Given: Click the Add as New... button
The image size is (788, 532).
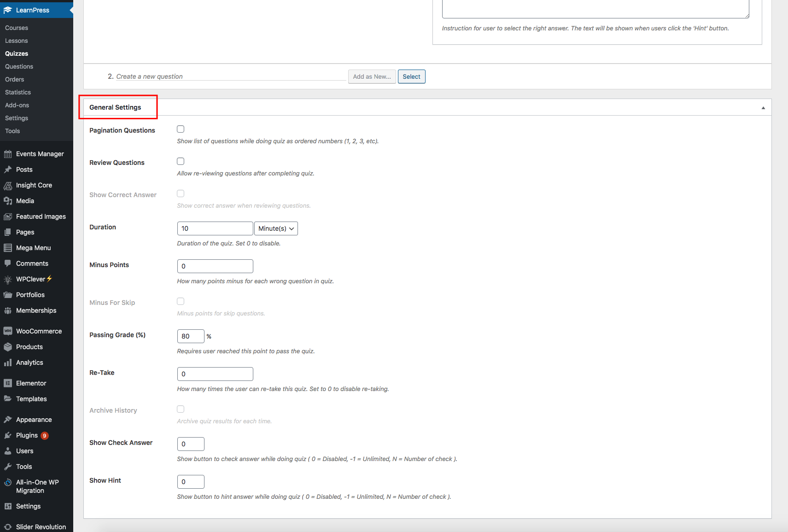Looking at the screenshot, I should tap(372, 76).
